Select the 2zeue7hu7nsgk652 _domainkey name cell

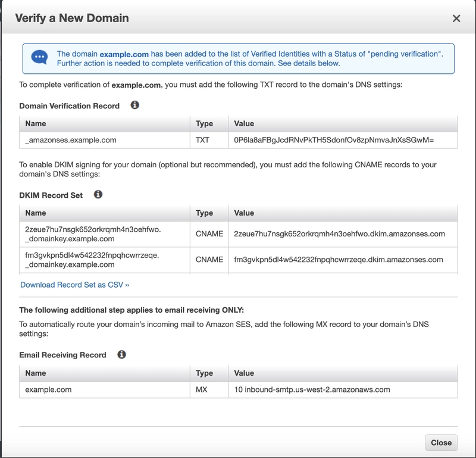pos(105,234)
